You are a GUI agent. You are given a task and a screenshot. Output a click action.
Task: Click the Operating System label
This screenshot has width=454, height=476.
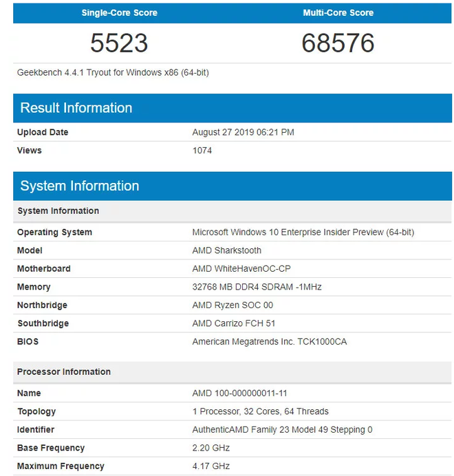point(54,232)
